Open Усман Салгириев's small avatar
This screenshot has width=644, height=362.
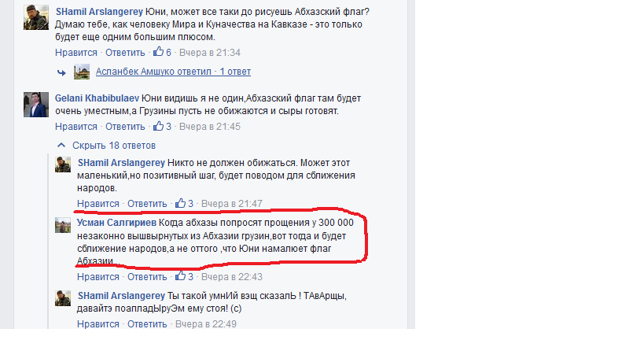click(63, 225)
